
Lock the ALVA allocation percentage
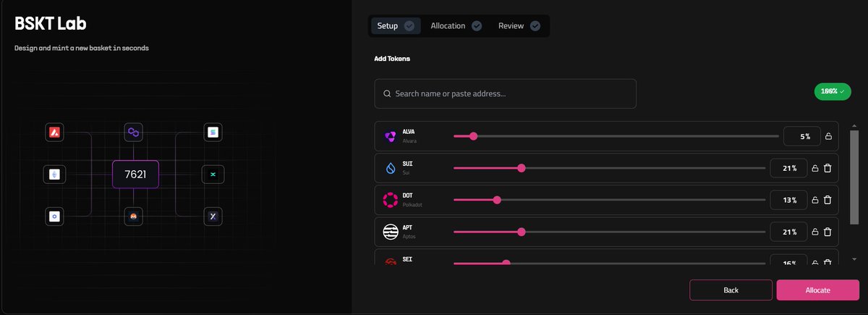[x=828, y=136]
